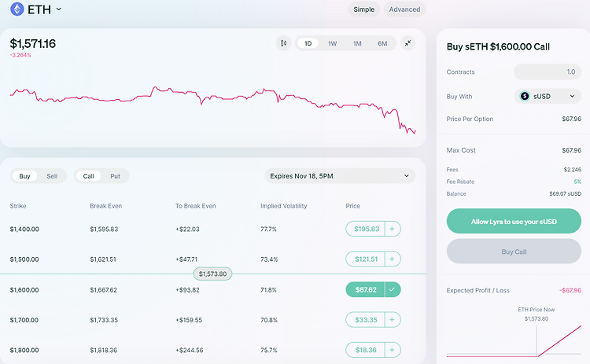Select the 1M chart timeframe
Image resolution: width=590 pixels, height=364 pixels.
tap(357, 43)
